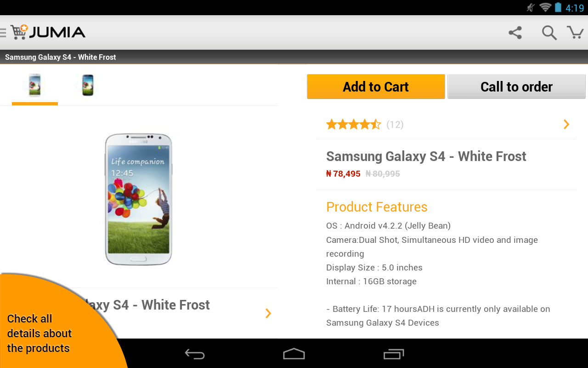Select the black Galaxy S4 thumbnail

(88, 85)
